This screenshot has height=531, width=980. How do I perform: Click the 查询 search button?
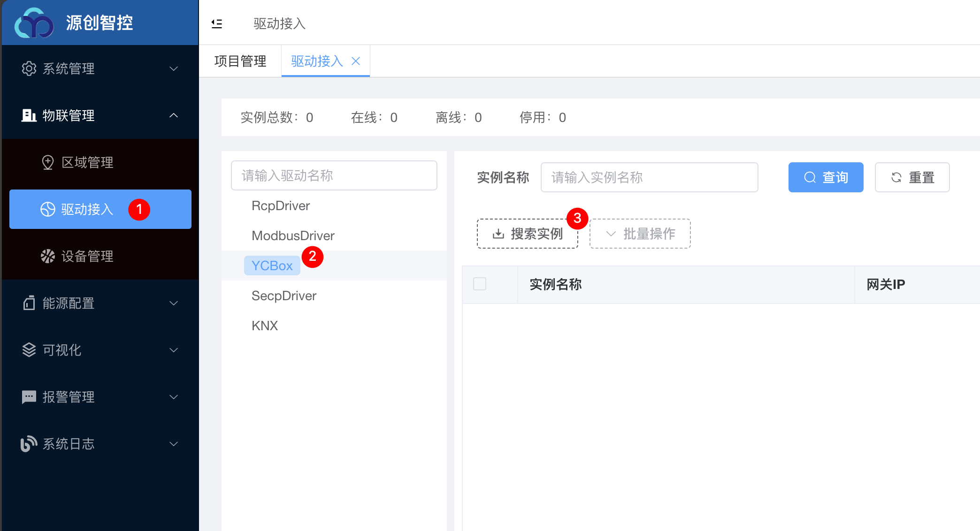pyautogui.click(x=826, y=177)
